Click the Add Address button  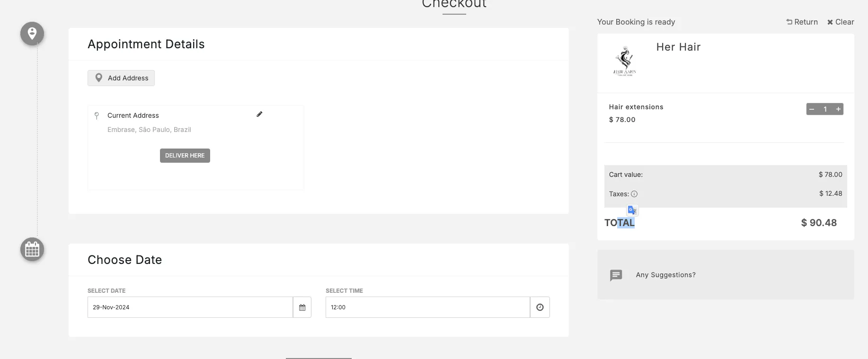pos(121,78)
